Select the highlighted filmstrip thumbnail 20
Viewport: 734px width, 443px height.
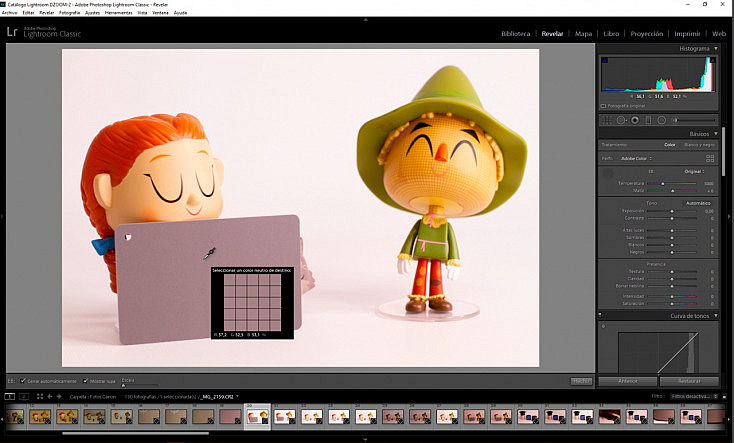(x=257, y=416)
